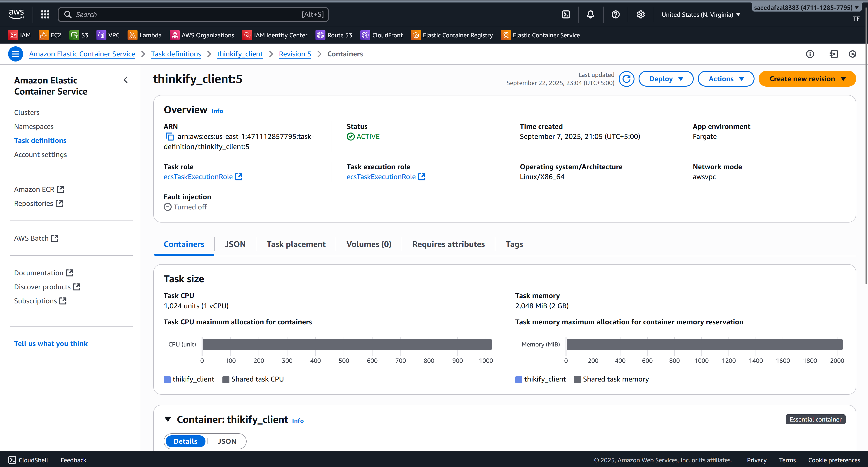
Task: Switch to the Task placement tab
Action: coord(296,244)
